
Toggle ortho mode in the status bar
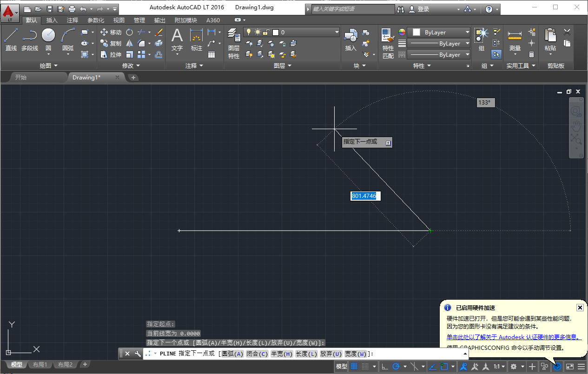[385, 366]
